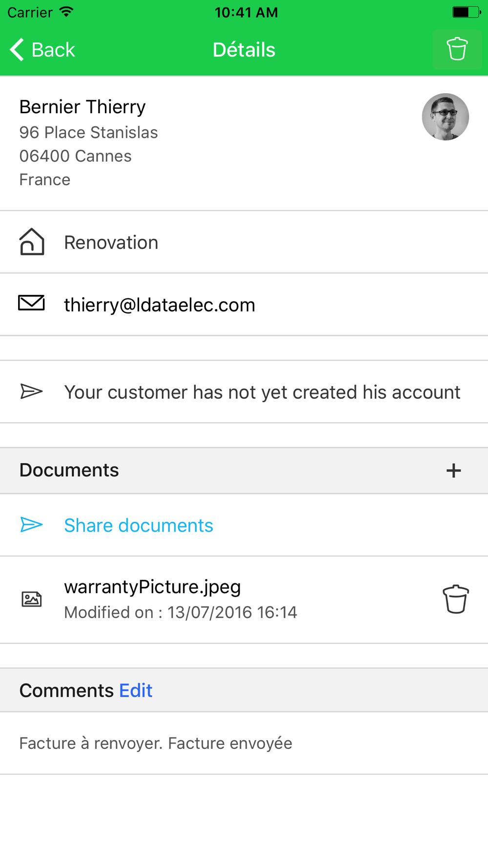Tap the image file type icon

point(32,599)
